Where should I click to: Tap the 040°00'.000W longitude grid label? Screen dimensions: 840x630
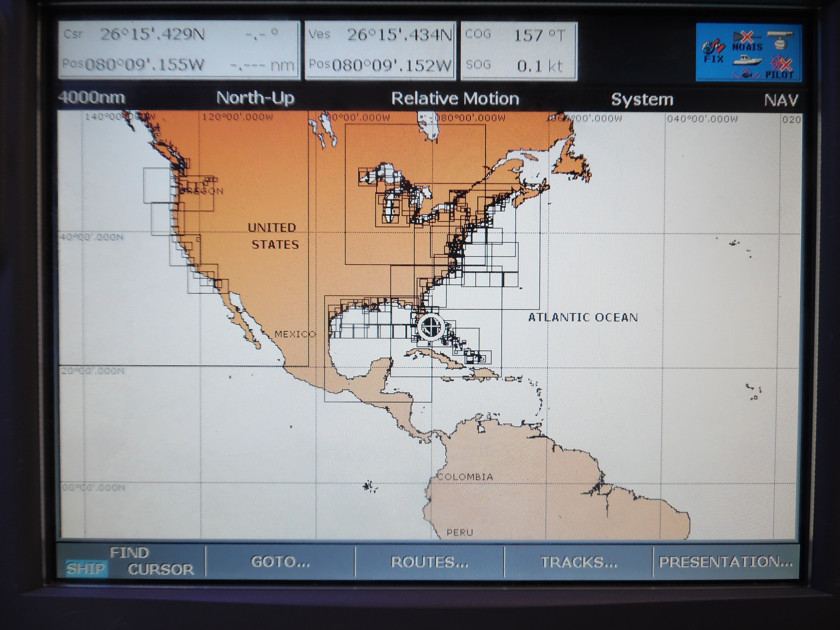tap(702, 119)
